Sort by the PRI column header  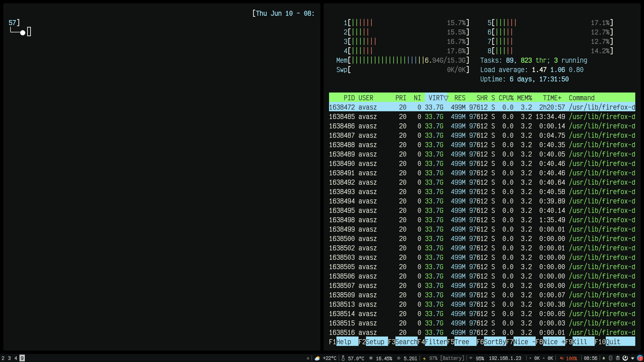pos(401,98)
